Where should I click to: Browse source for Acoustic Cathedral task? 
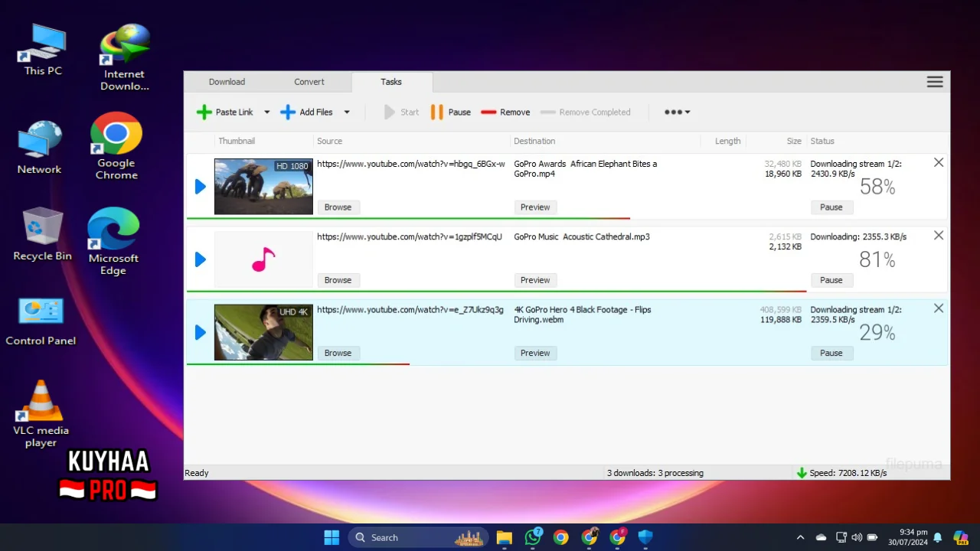click(x=338, y=280)
